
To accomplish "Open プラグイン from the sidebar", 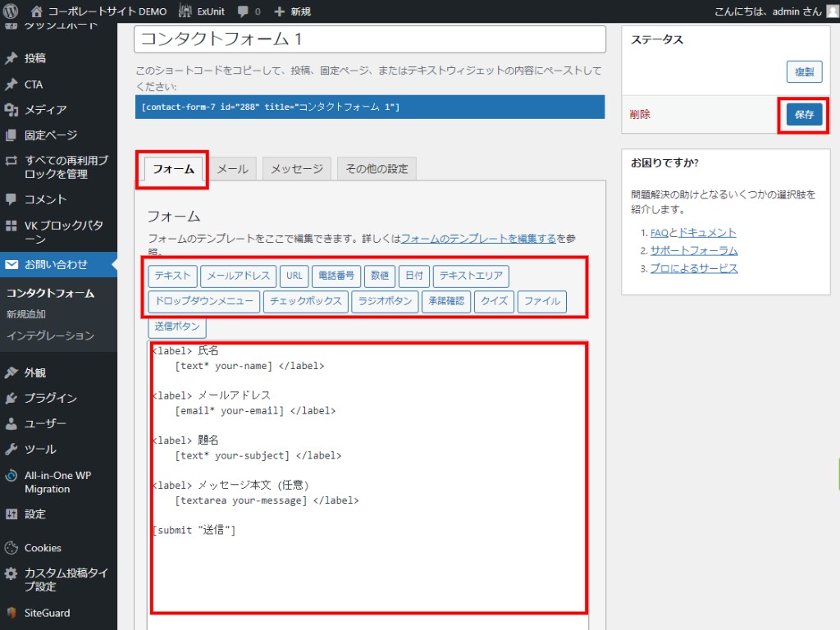I will tap(50, 398).
